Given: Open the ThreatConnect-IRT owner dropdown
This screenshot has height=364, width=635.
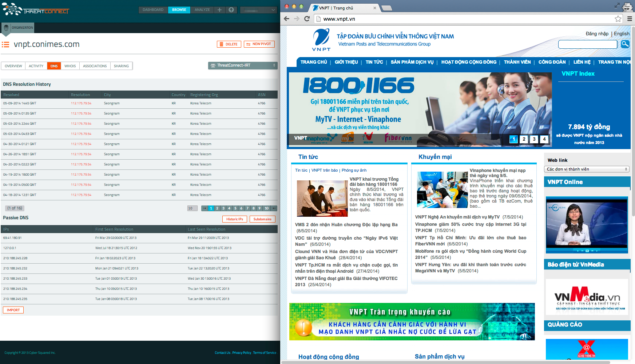Looking at the screenshot, I should [x=243, y=65].
